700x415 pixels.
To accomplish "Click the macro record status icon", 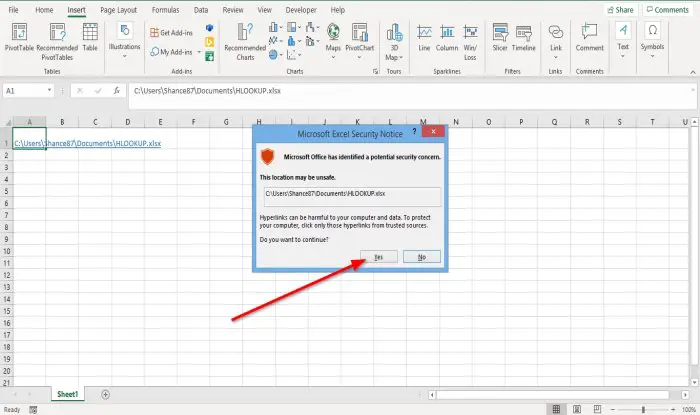I will pyautogui.click(x=33, y=409).
